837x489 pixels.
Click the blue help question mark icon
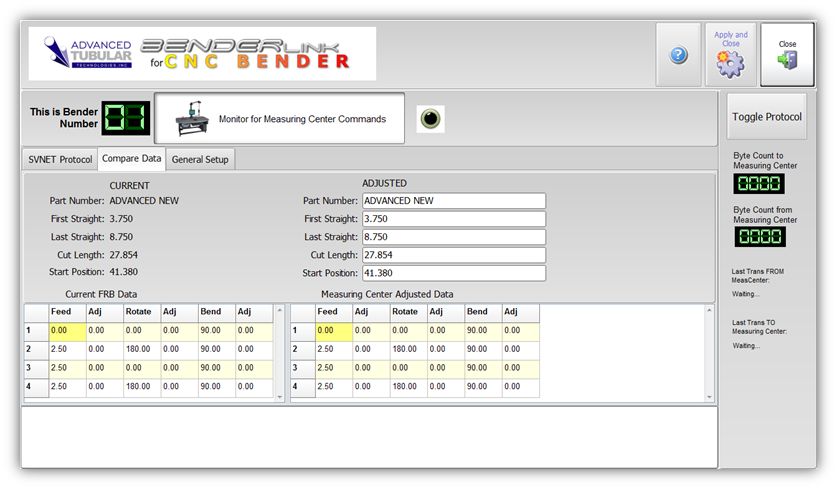click(679, 55)
